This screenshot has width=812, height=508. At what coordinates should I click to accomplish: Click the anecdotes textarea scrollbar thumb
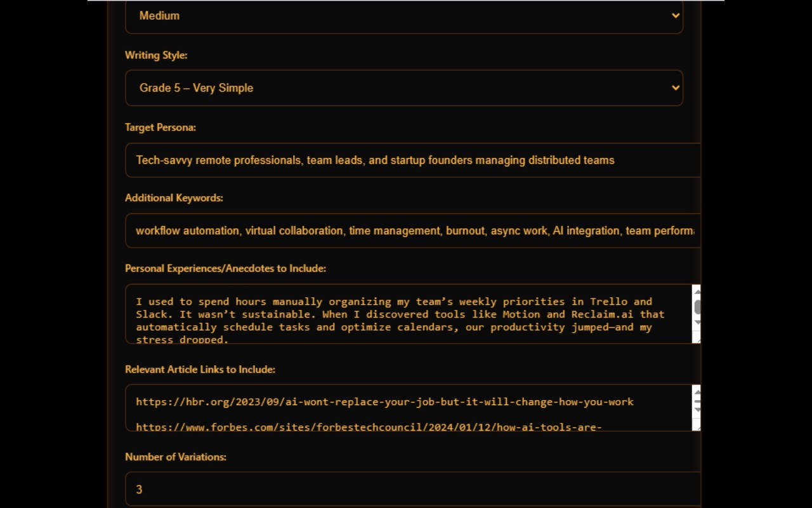[697, 307]
